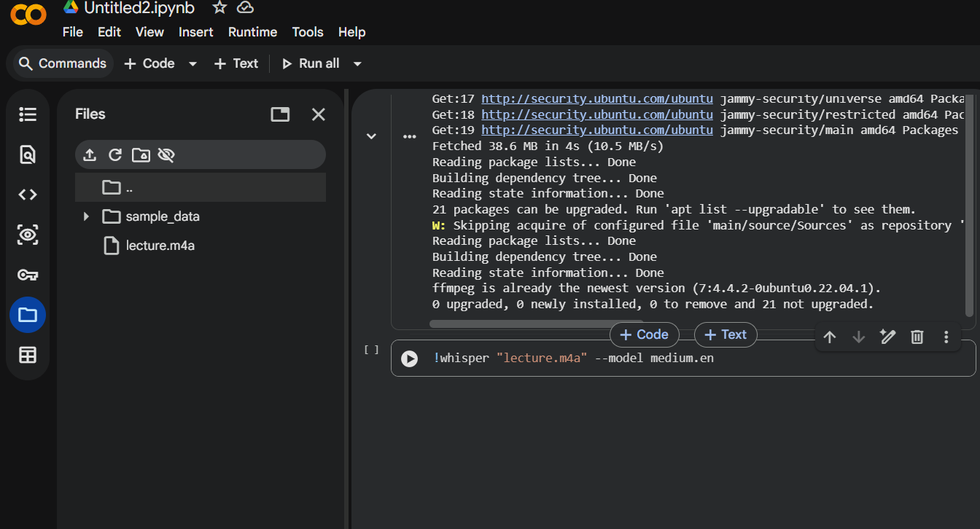Mount Google Drive
This screenshot has height=529, width=980.
tap(141, 154)
